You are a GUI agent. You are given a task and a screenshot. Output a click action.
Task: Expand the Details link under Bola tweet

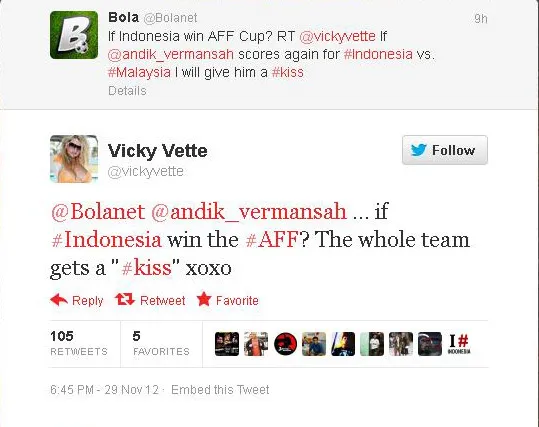(x=127, y=91)
